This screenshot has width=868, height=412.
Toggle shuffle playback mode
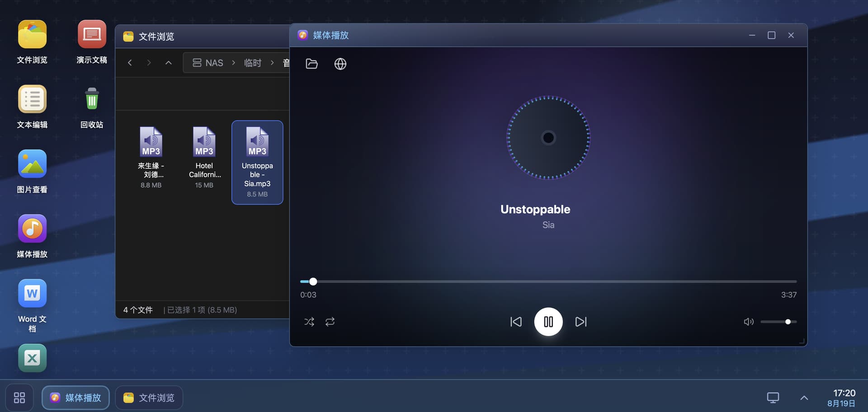[x=309, y=322]
